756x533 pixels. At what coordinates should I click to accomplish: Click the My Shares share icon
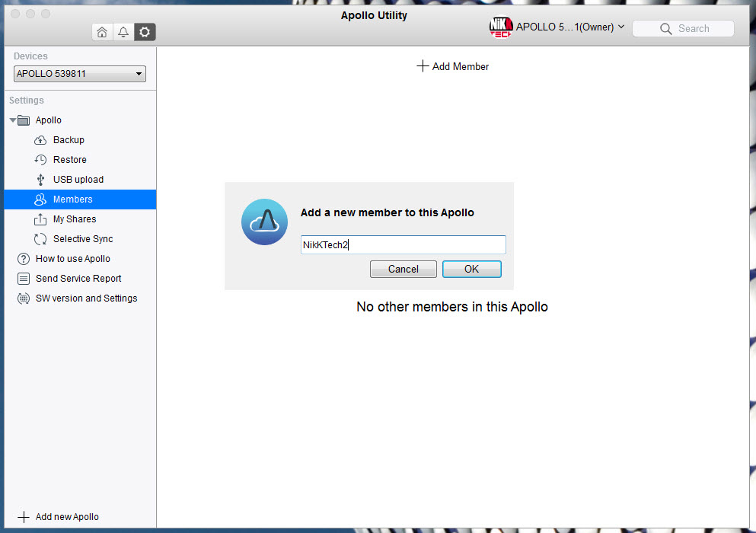click(x=40, y=219)
